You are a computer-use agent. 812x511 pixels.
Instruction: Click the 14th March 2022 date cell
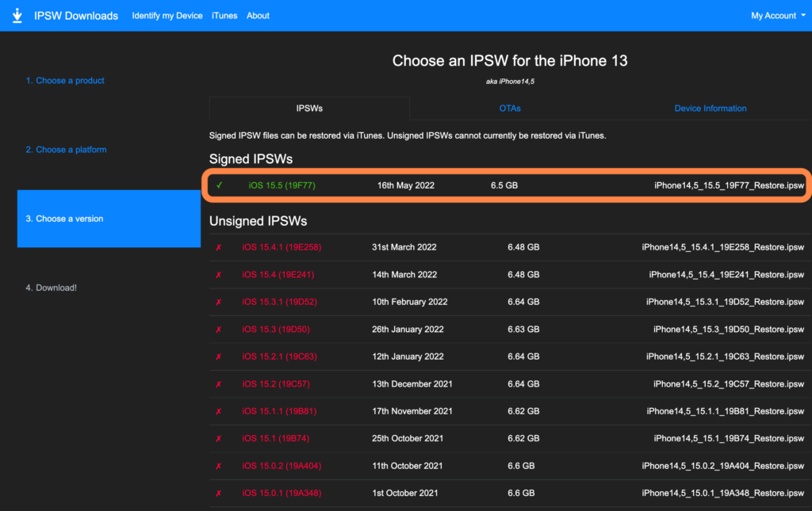404,275
